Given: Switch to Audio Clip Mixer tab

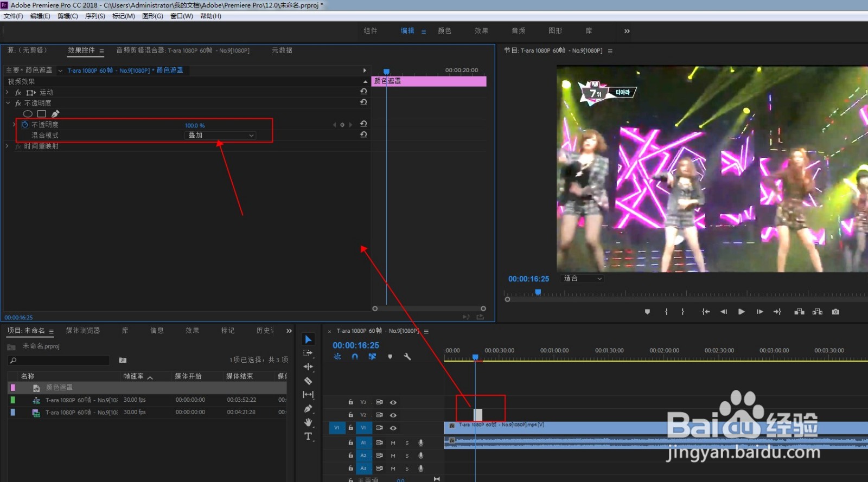Looking at the screenshot, I should pyautogui.click(x=183, y=50).
